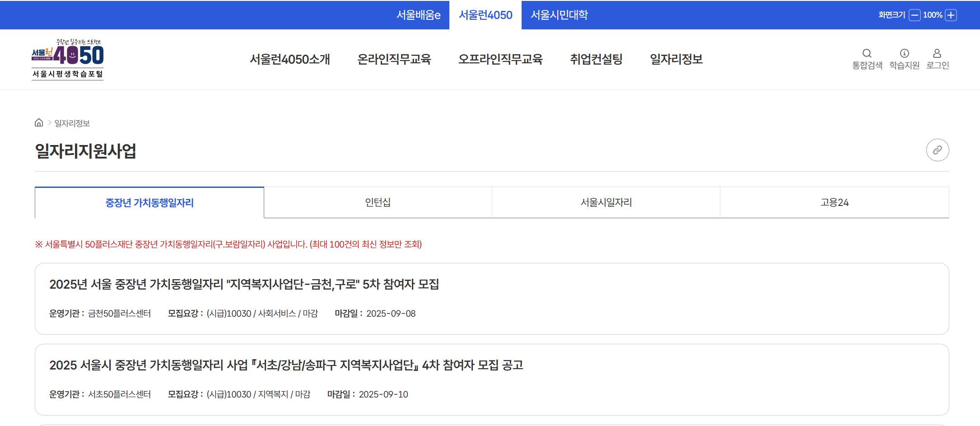Screen dimensions: 980x426
Task: Click the red 서울특별시 50플러스재단 notice text
Action: click(228, 244)
